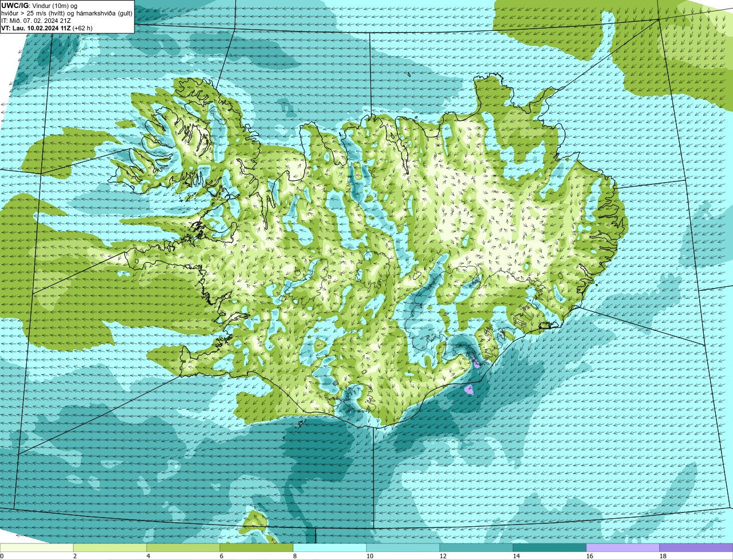
Task: Click the '14' label on the wind scale
Action: pyautogui.click(x=517, y=556)
